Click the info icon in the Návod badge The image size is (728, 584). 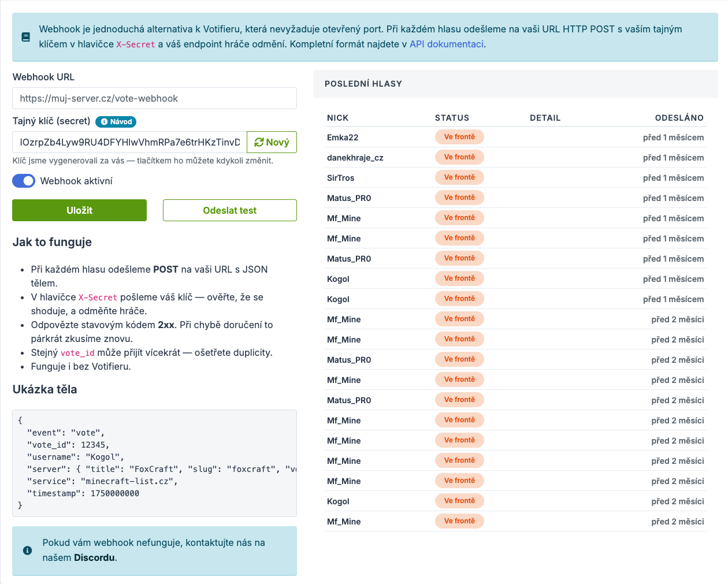pyautogui.click(x=104, y=122)
